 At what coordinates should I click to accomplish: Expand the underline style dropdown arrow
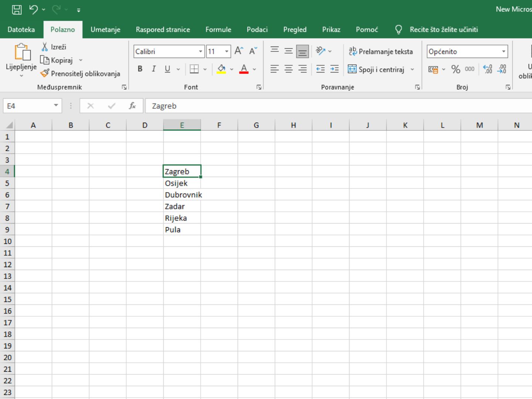pyautogui.click(x=178, y=69)
